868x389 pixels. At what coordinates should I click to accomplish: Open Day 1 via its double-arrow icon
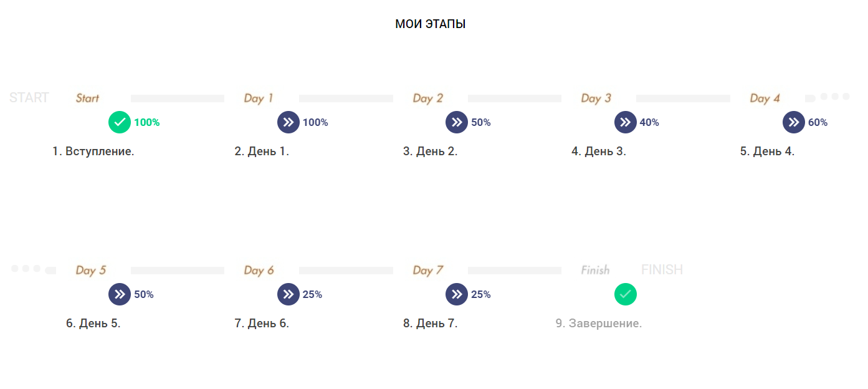(289, 122)
